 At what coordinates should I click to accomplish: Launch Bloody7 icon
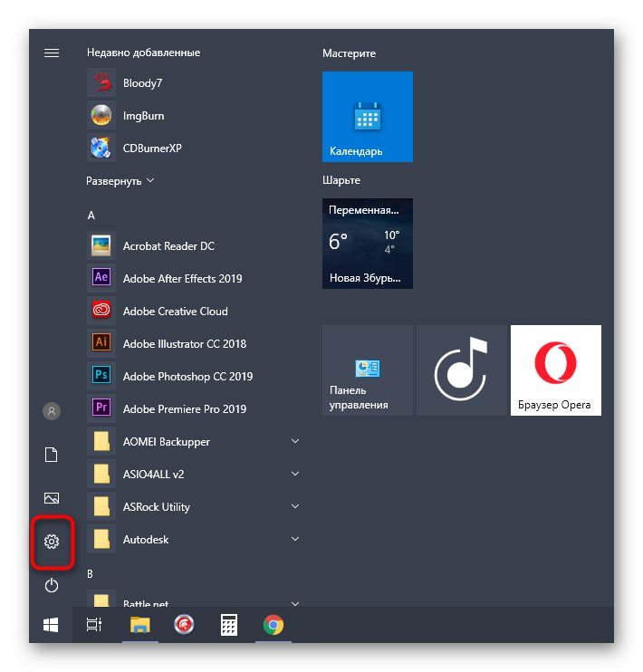point(101,82)
